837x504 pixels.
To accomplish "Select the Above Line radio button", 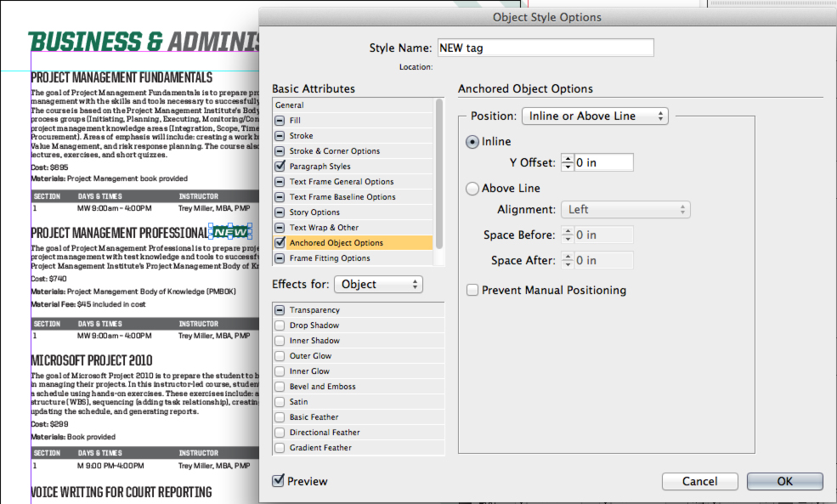I will (472, 189).
